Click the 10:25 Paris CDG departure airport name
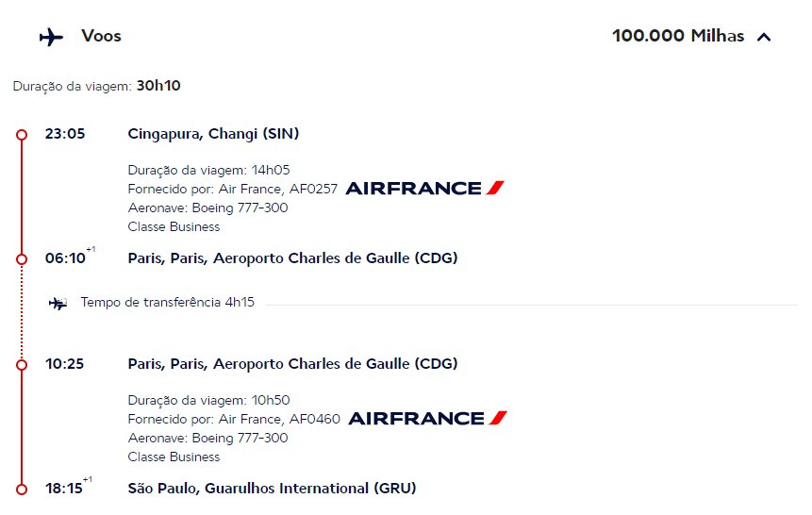Image resolution: width=812 pixels, height=515 pixels. [x=292, y=364]
